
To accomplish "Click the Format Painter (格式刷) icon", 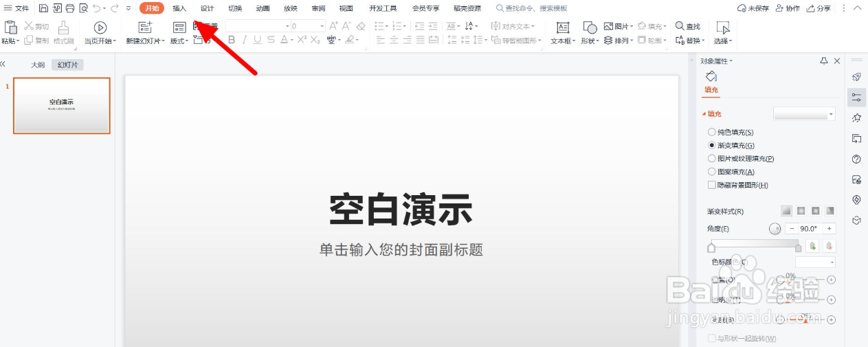I will point(63,27).
